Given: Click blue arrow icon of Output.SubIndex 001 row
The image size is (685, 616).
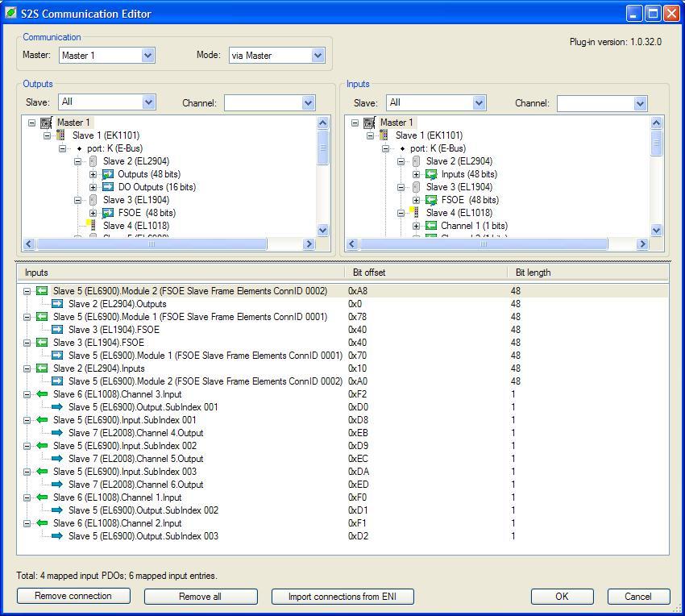Looking at the screenshot, I should 57,407.
